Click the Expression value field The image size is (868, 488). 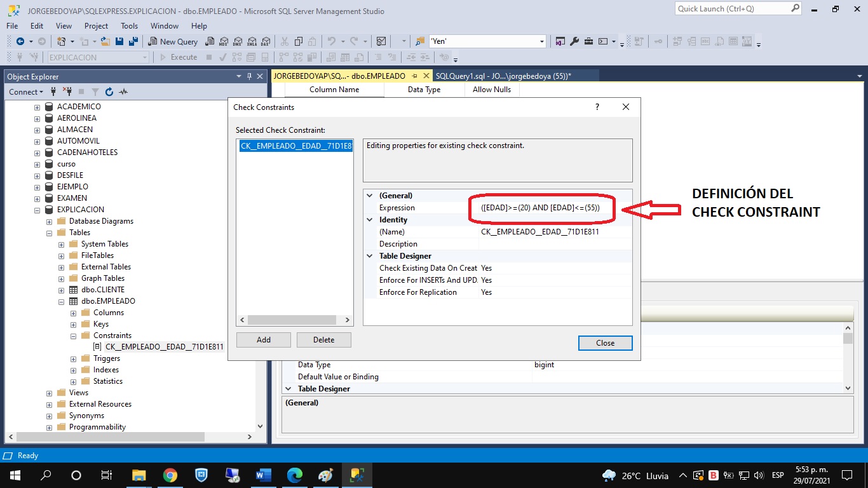pyautogui.click(x=555, y=208)
